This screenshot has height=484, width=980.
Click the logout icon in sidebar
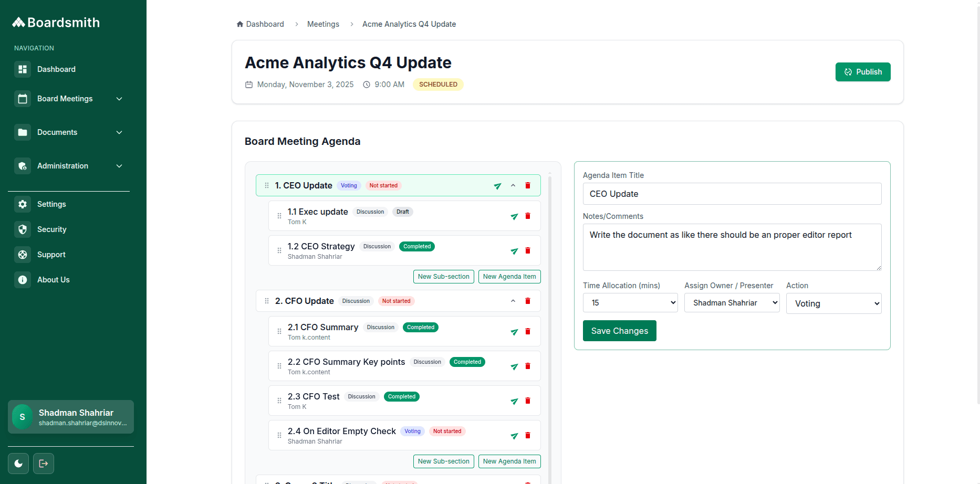[x=44, y=464]
